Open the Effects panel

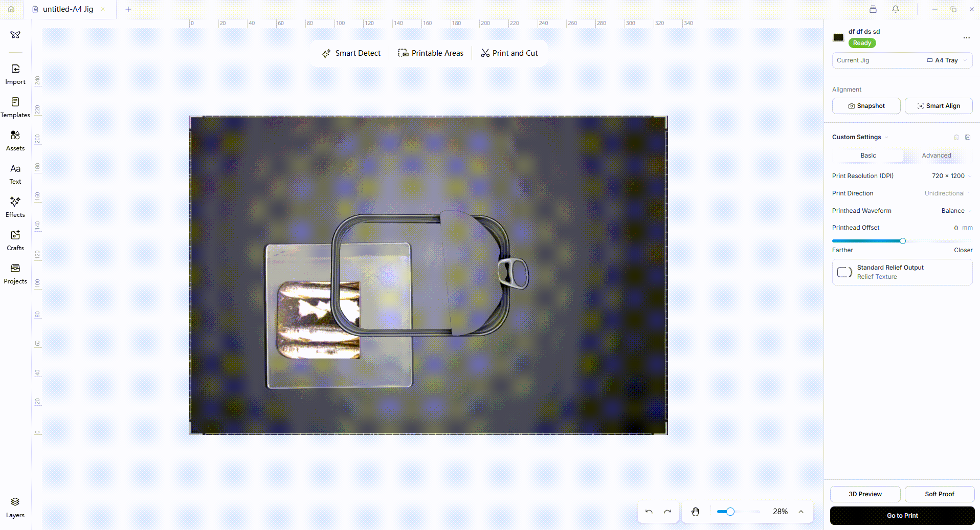[15, 207]
